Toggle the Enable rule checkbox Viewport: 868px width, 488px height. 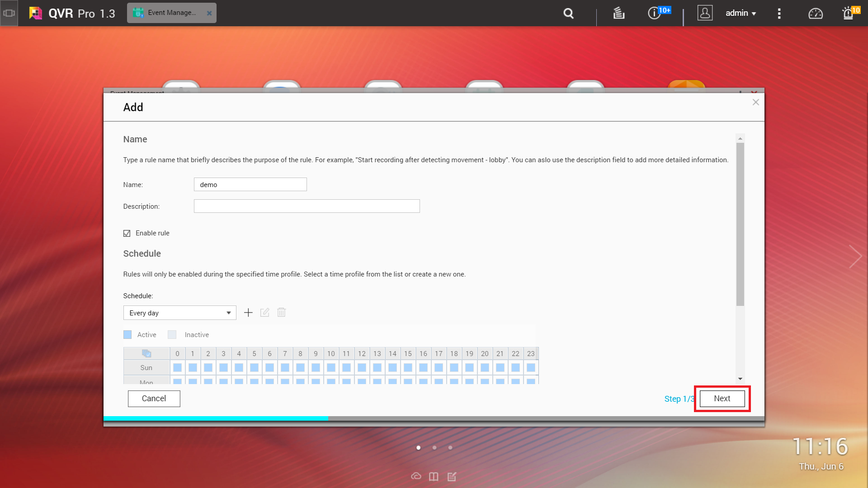tap(127, 233)
